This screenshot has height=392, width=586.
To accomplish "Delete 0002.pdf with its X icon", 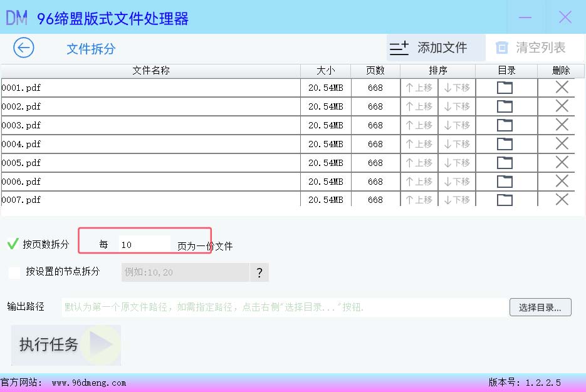I will pos(562,106).
